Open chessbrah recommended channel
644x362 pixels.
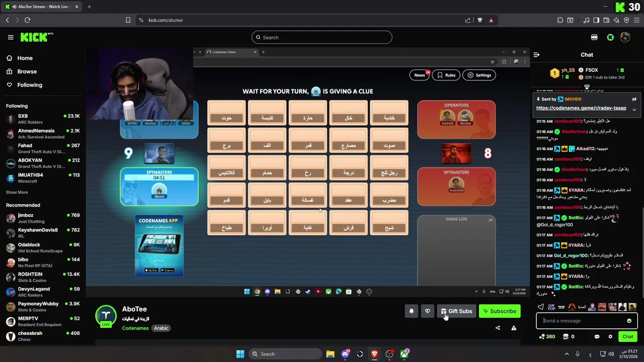point(43,336)
